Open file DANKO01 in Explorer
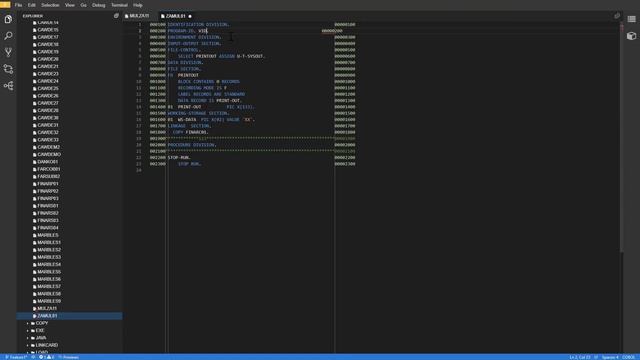Screen dimensions: 640x360 [x=47, y=162]
